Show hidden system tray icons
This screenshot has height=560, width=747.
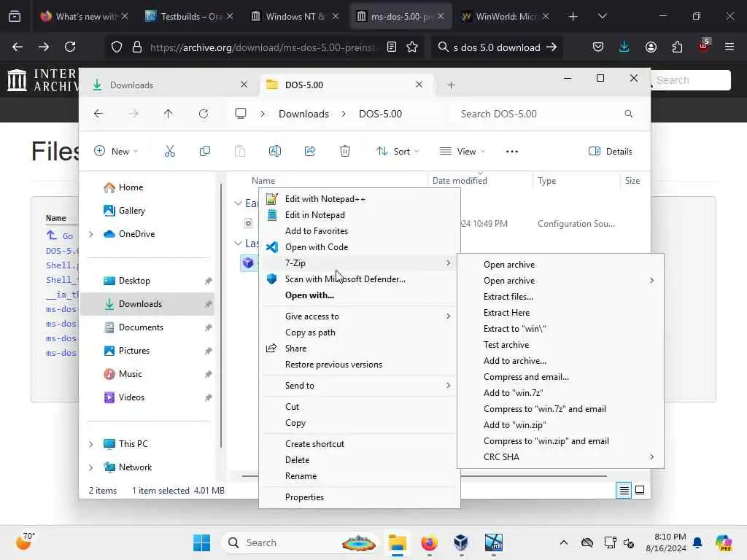pos(564,542)
